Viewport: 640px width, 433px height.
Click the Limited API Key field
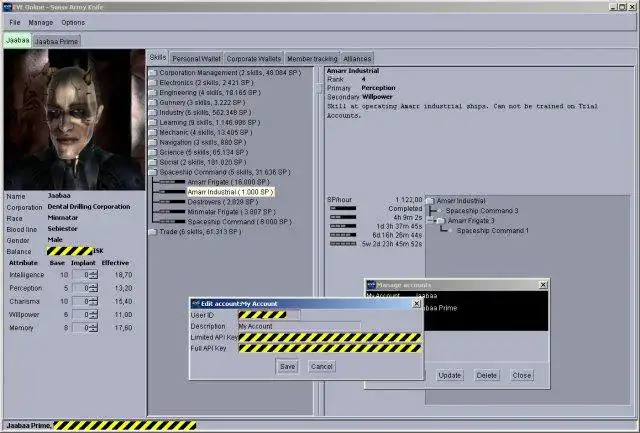330,337
